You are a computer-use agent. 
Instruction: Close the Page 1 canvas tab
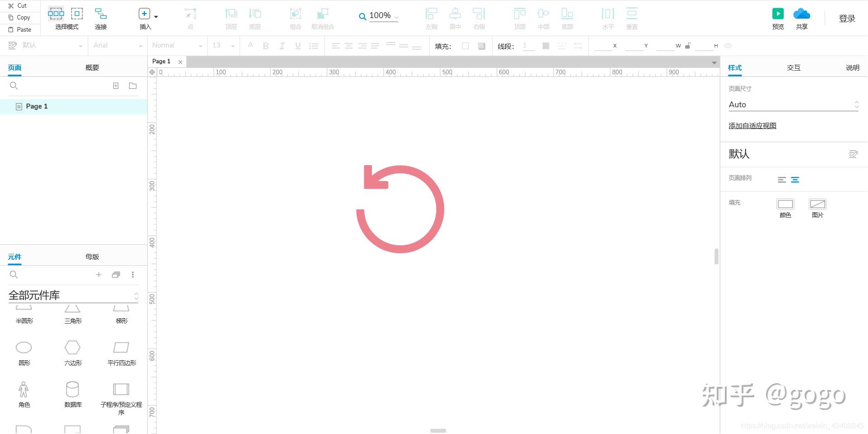[x=180, y=62]
